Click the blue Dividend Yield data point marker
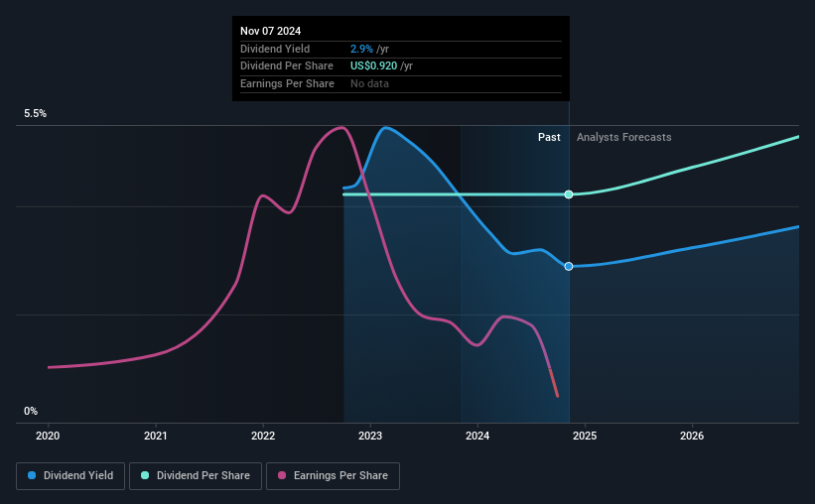The width and height of the screenshot is (815, 504). click(x=569, y=266)
